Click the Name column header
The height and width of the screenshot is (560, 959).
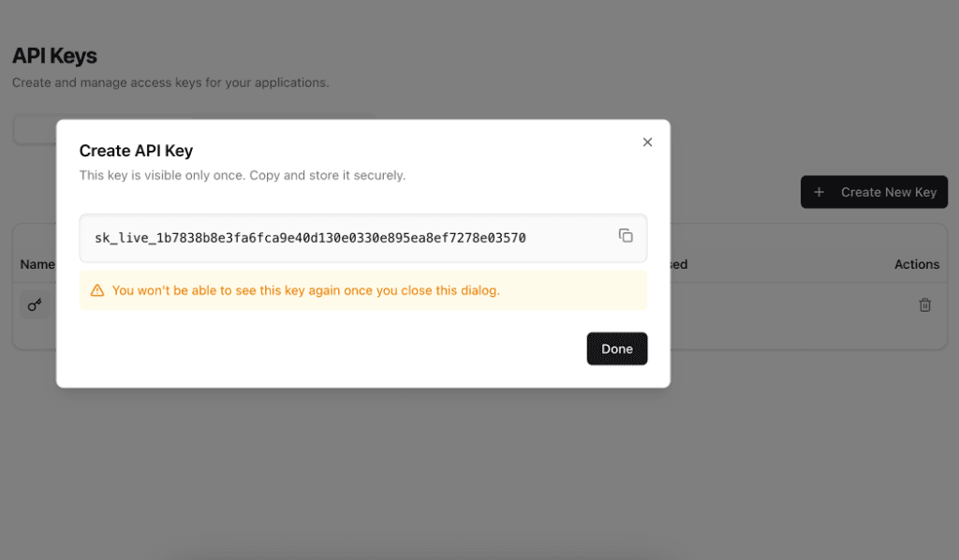click(x=37, y=264)
